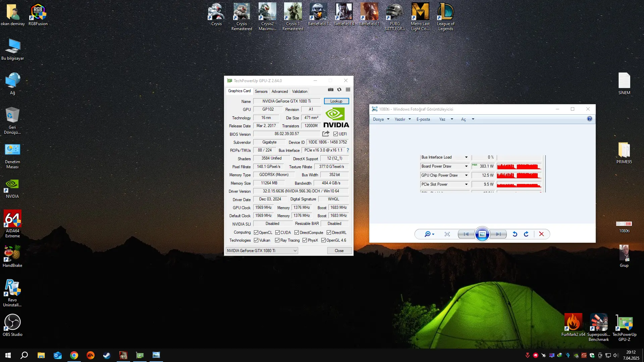Switch to the Sensors tab
The image size is (644, 362).
[x=261, y=92]
